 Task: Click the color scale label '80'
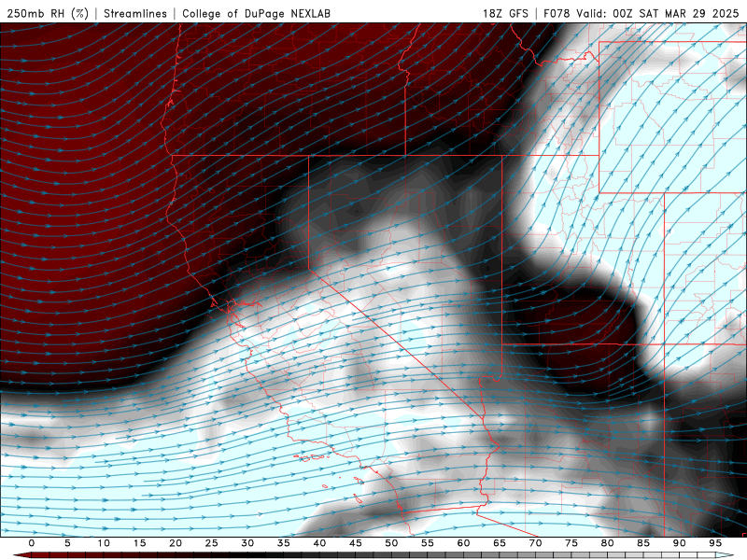click(x=608, y=543)
